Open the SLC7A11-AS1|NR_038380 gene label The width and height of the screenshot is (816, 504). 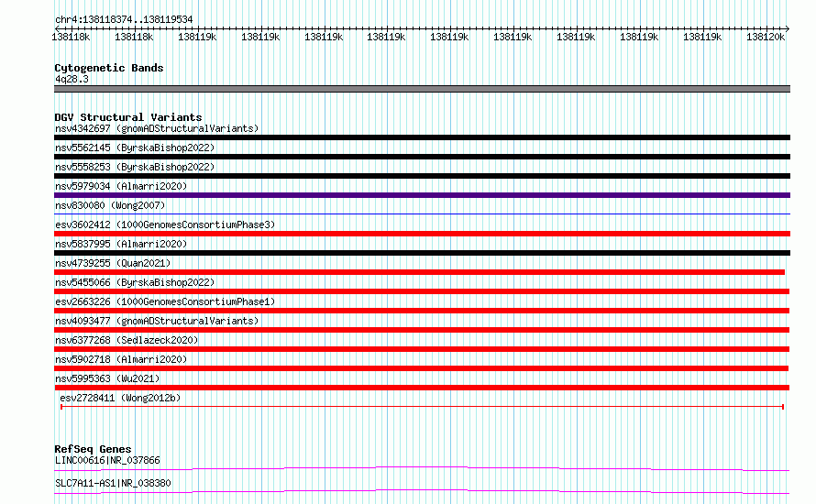[113, 483]
